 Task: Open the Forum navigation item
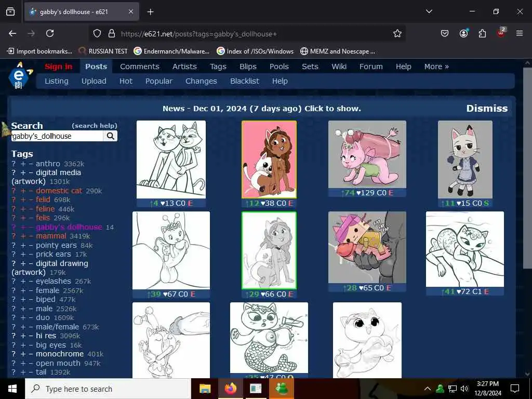pos(371,66)
